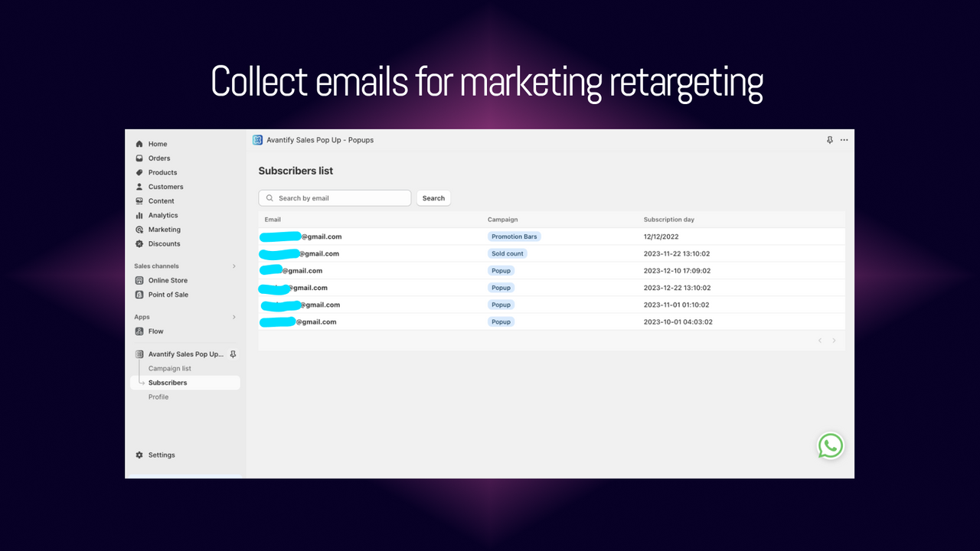Click the 2023-10-01 04:03:02 date cell

[678, 321]
